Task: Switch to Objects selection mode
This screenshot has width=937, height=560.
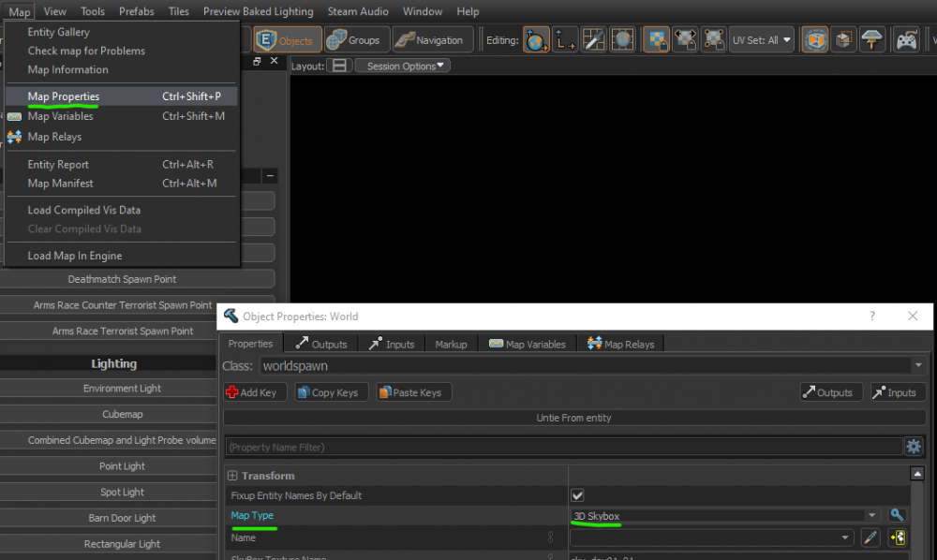Action: click(288, 40)
